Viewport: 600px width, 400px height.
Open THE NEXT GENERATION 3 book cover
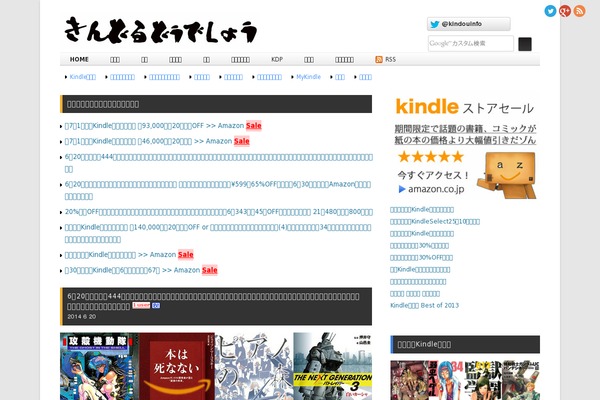333,366
